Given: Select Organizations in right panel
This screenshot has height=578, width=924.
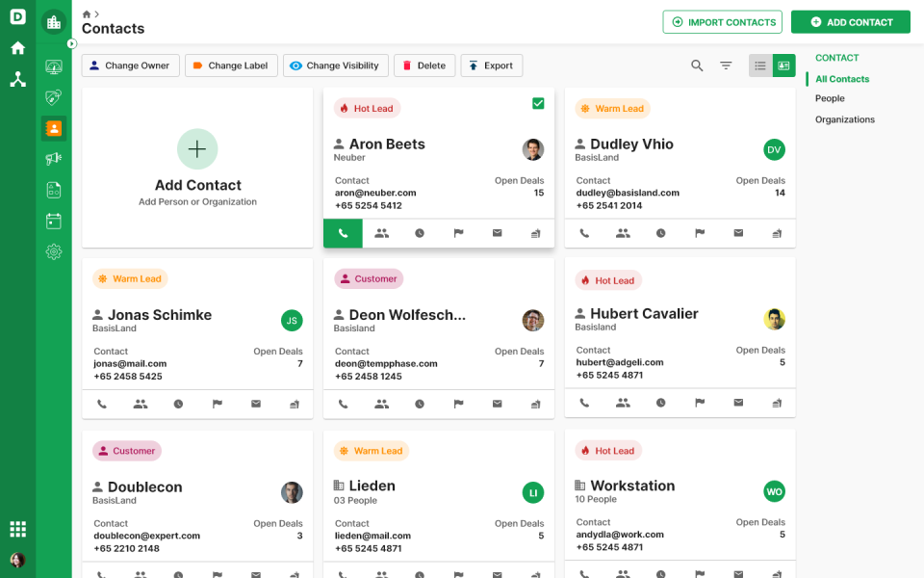Looking at the screenshot, I should pyautogui.click(x=844, y=119).
